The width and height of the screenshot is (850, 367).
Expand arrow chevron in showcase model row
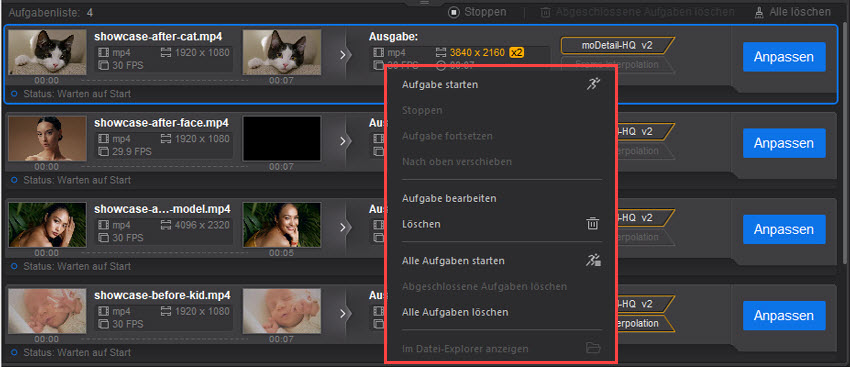[x=343, y=227]
